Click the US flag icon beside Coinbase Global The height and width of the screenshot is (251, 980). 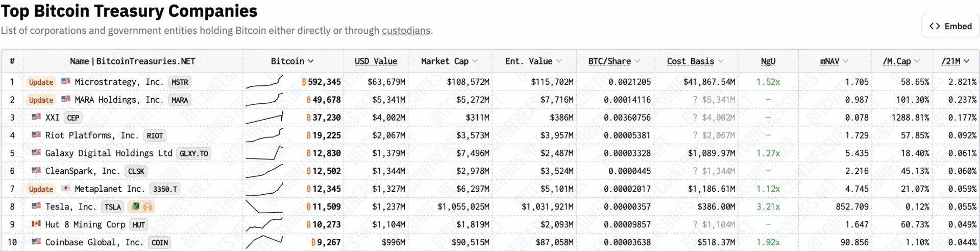pyautogui.click(x=36, y=241)
